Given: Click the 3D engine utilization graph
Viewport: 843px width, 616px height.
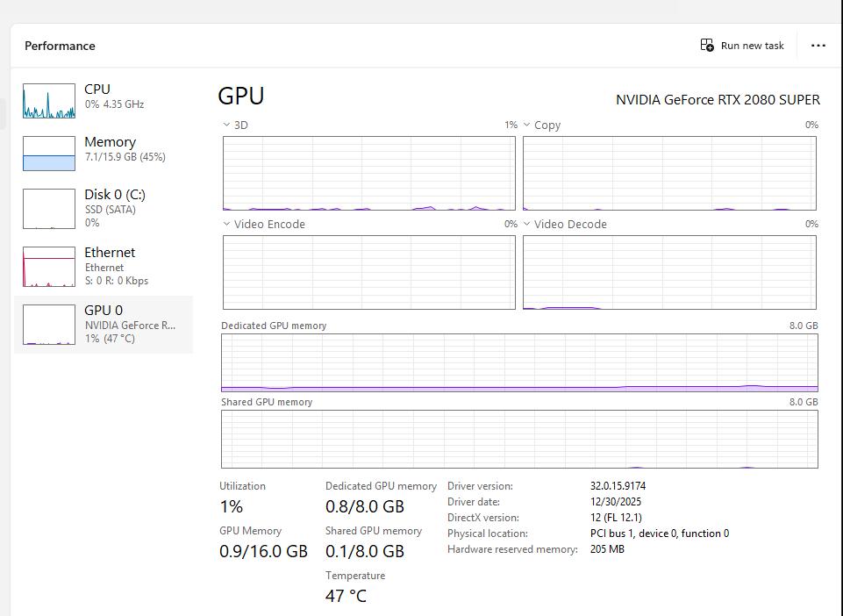Looking at the screenshot, I should coord(368,173).
